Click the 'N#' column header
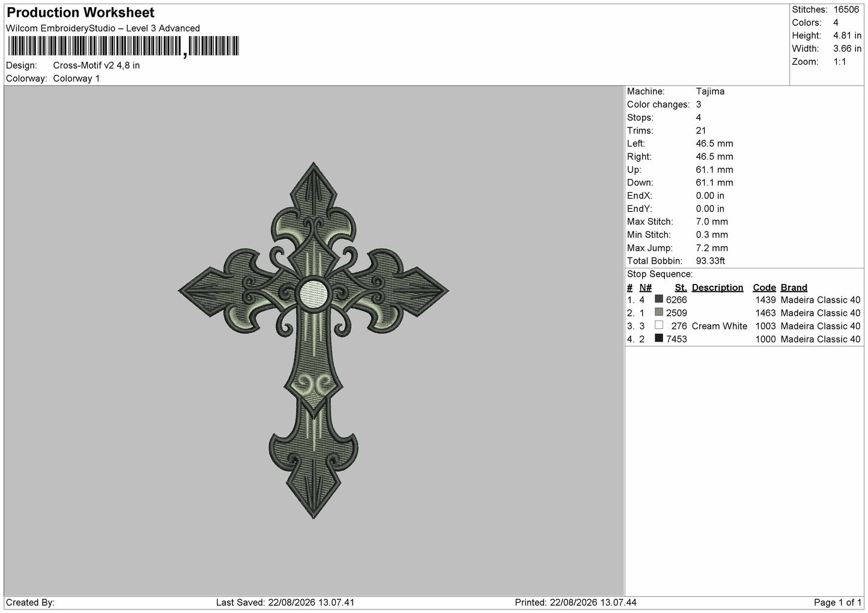This screenshot has width=868, height=613. [x=645, y=288]
